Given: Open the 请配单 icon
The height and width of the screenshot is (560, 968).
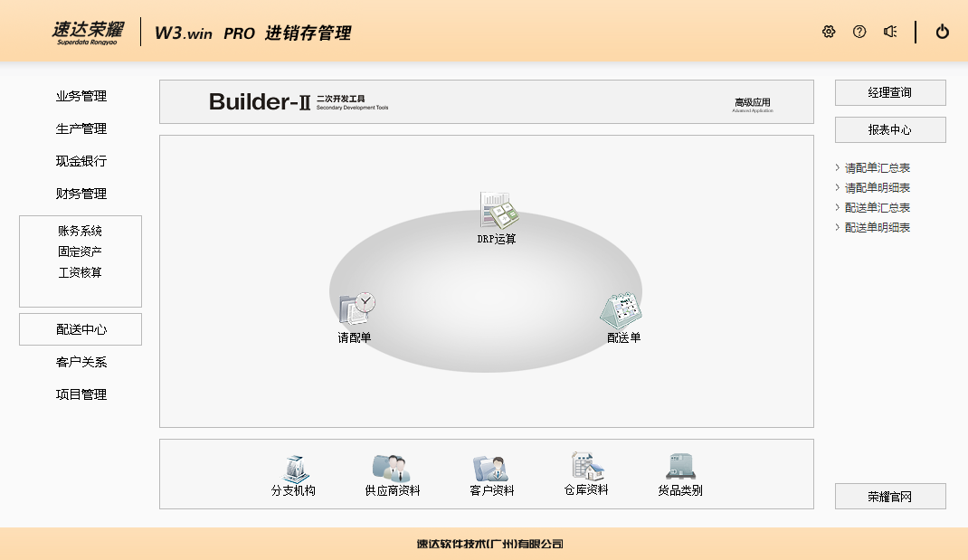Looking at the screenshot, I should click(356, 309).
